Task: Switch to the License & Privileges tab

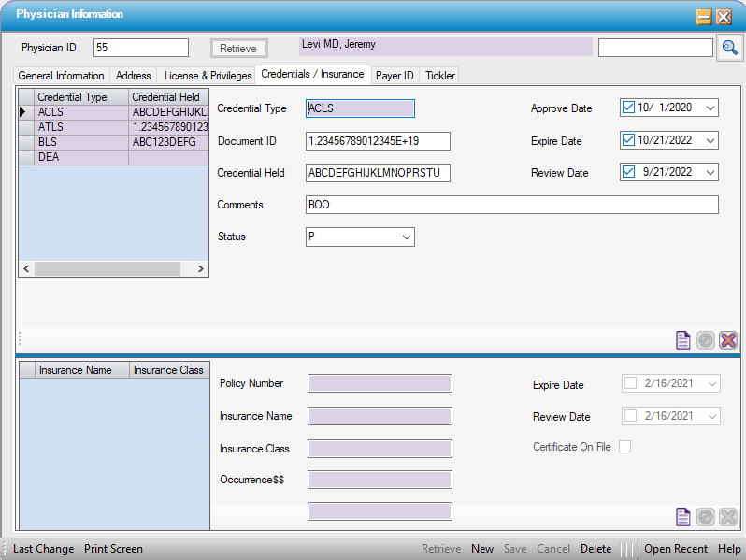Action: click(x=208, y=76)
